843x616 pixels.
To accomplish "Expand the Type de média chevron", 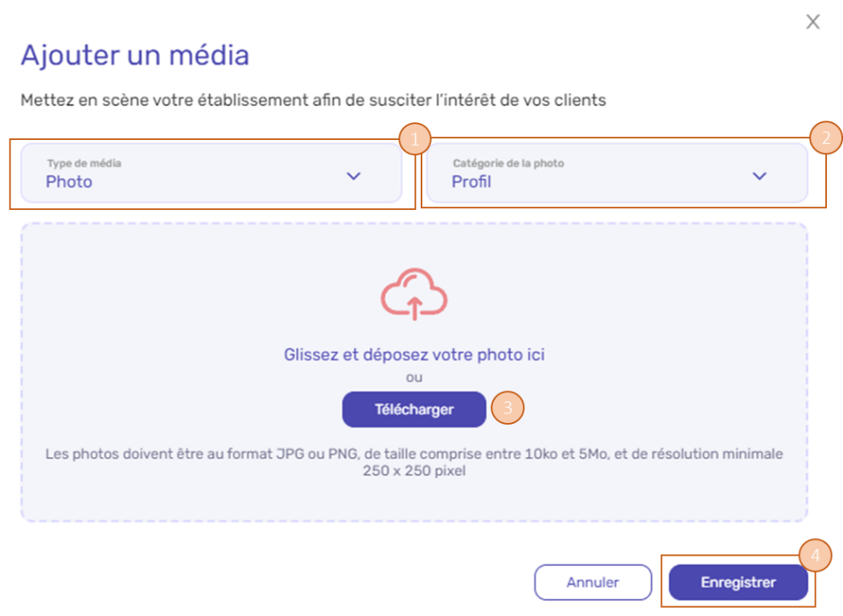I will [x=353, y=176].
